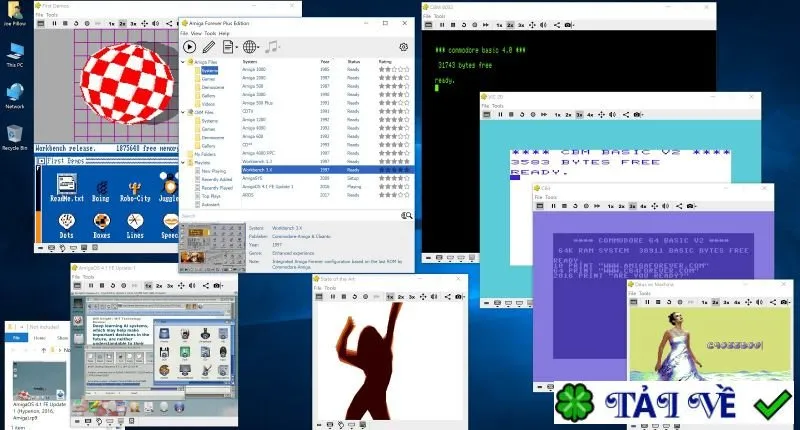This screenshot has width=800, height=430.
Task: Open the document icon dropdown arrow
Action: (235, 47)
